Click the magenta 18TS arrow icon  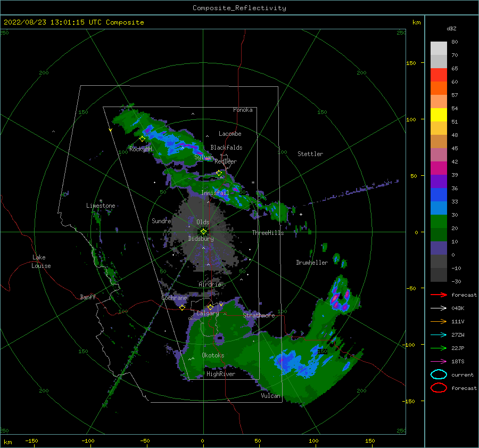click(x=439, y=362)
